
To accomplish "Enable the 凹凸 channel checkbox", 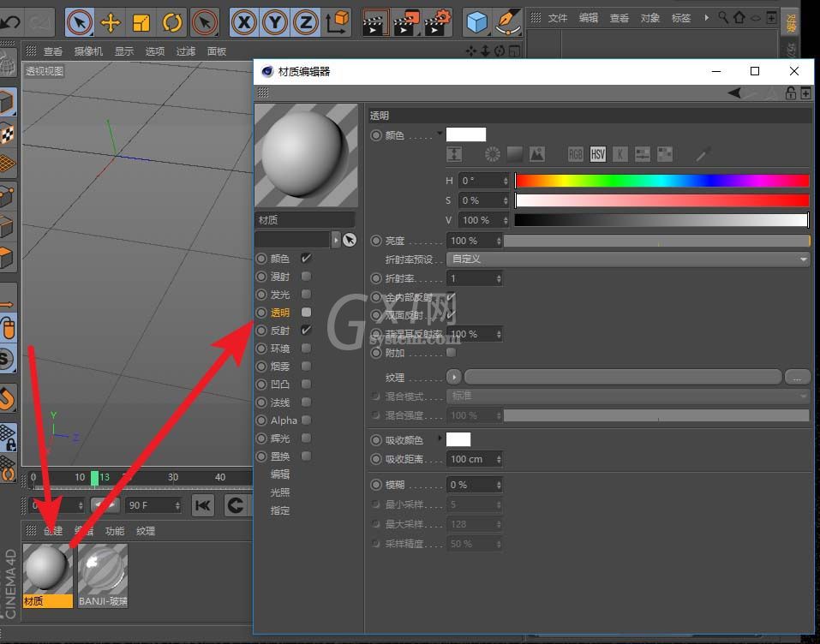I will click(307, 385).
